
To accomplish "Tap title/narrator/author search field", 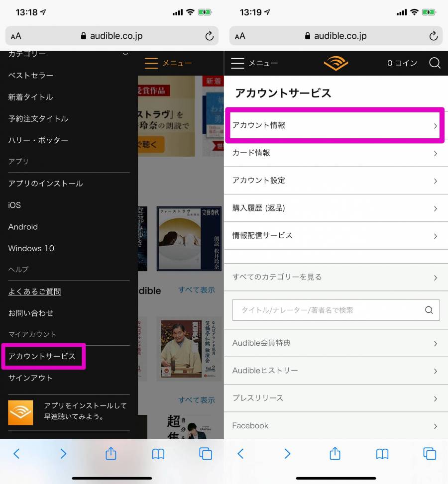I will [x=336, y=310].
